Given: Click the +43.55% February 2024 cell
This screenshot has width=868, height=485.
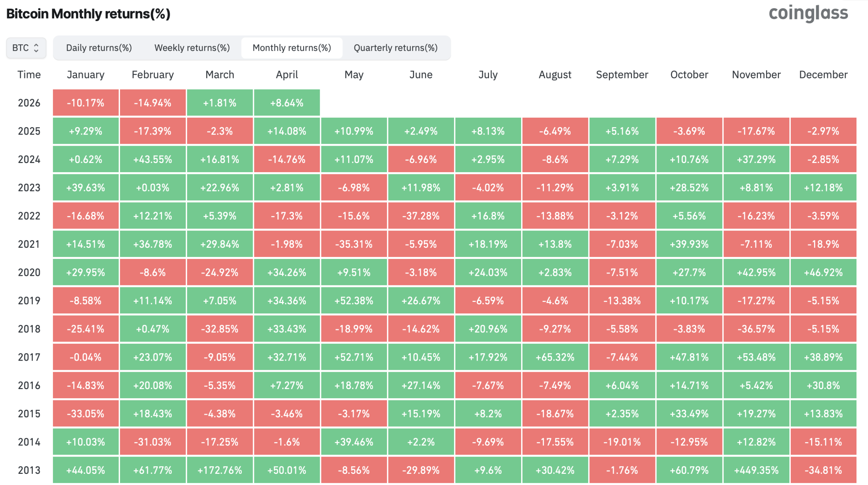Looking at the screenshot, I should click(x=153, y=159).
